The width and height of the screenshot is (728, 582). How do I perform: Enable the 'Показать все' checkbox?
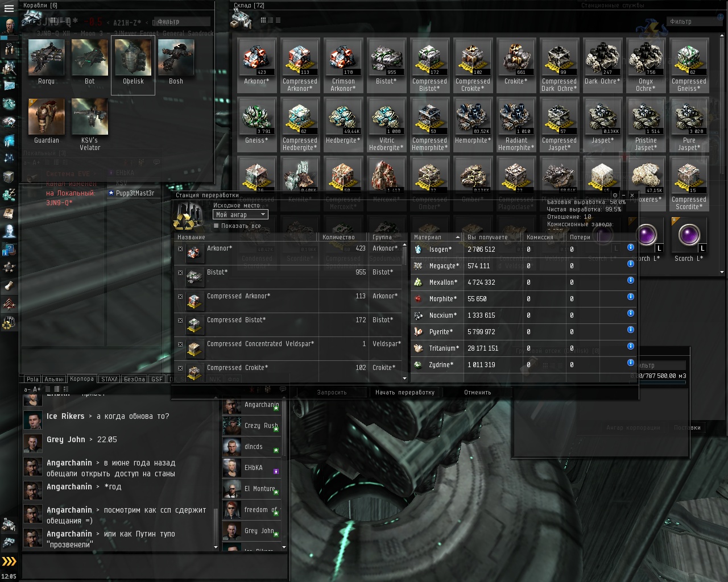216,226
